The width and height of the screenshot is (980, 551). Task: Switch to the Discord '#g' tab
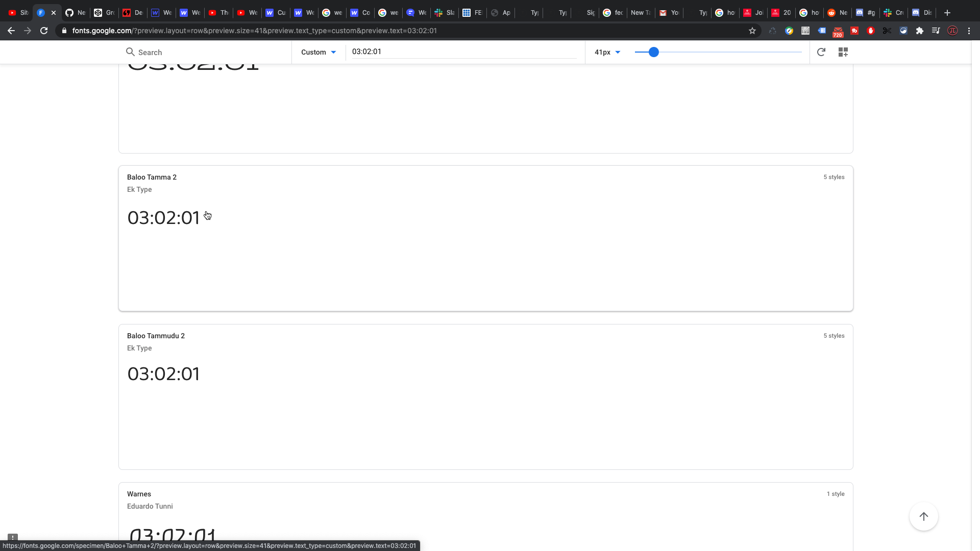point(865,13)
